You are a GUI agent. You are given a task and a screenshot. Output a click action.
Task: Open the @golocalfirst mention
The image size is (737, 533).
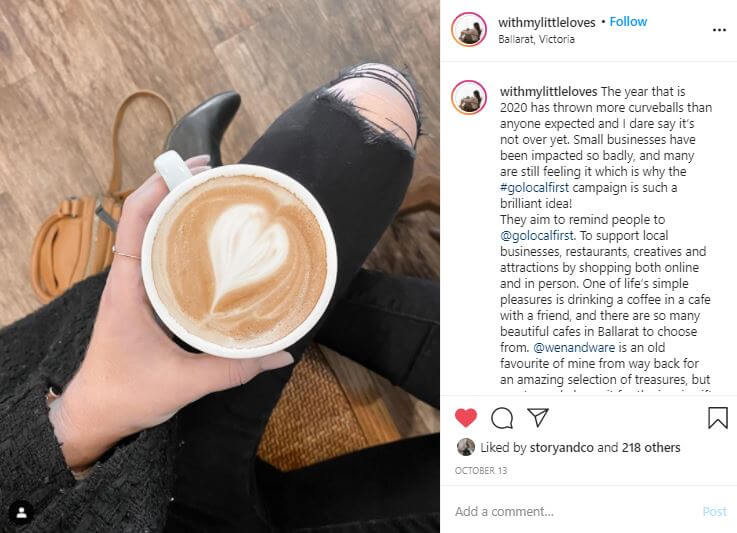(x=538, y=235)
